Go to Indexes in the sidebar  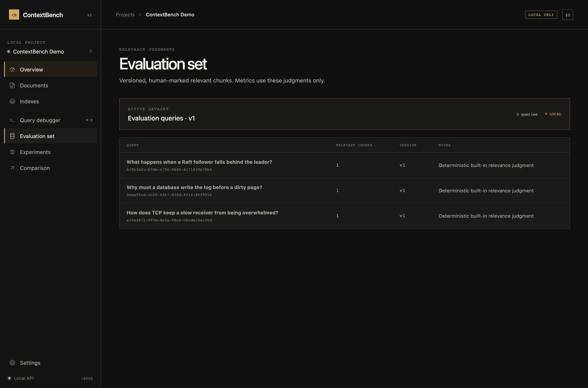[x=50, y=101]
